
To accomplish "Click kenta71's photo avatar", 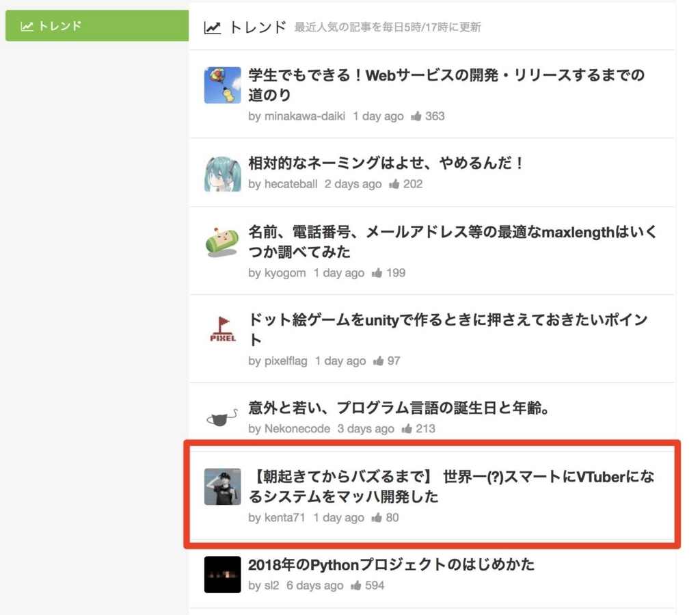I will tap(222, 487).
